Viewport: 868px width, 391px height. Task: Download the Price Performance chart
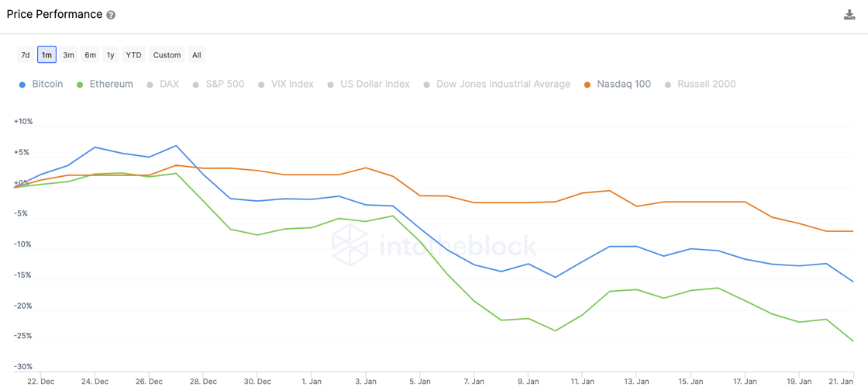click(849, 15)
